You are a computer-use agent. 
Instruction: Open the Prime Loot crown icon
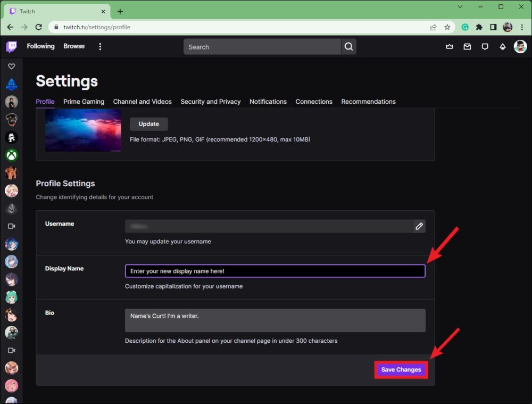pyautogui.click(x=450, y=47)
